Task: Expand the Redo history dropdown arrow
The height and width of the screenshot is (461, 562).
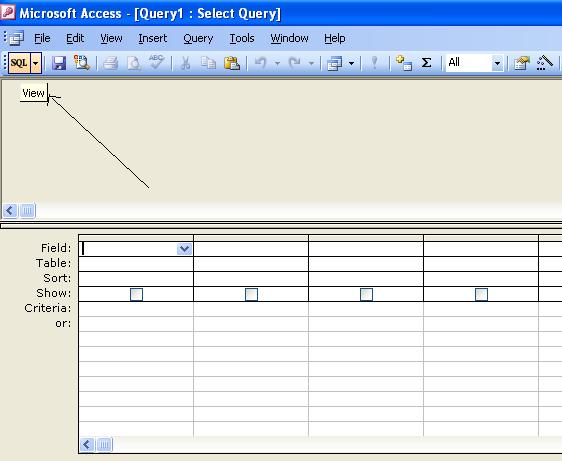Action: pos(311,63)
